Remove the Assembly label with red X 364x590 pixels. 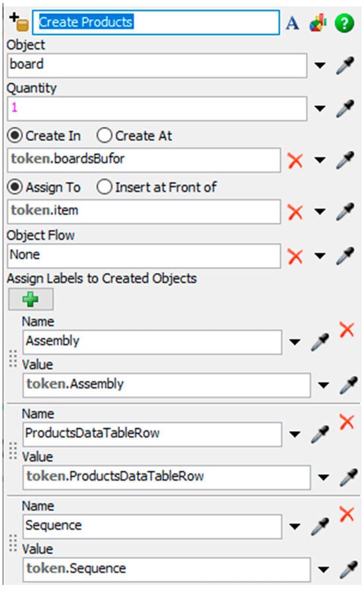coord(346,330)
